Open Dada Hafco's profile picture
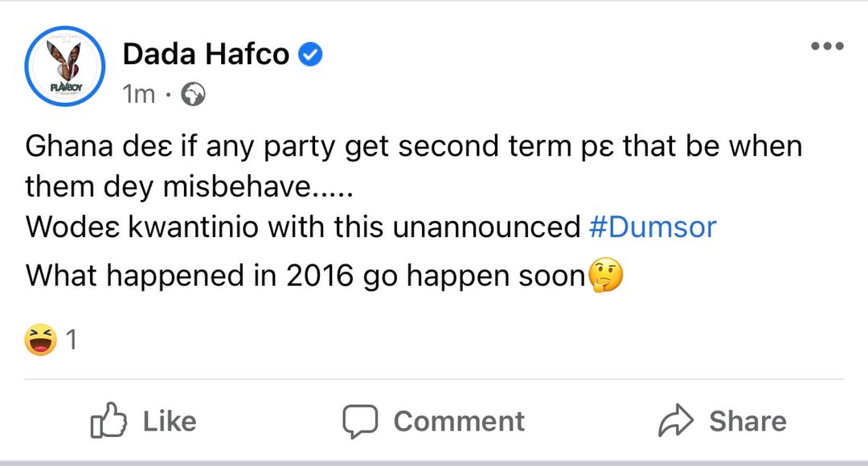The height and width of the screenshot is (466, 868). [65, 66]
